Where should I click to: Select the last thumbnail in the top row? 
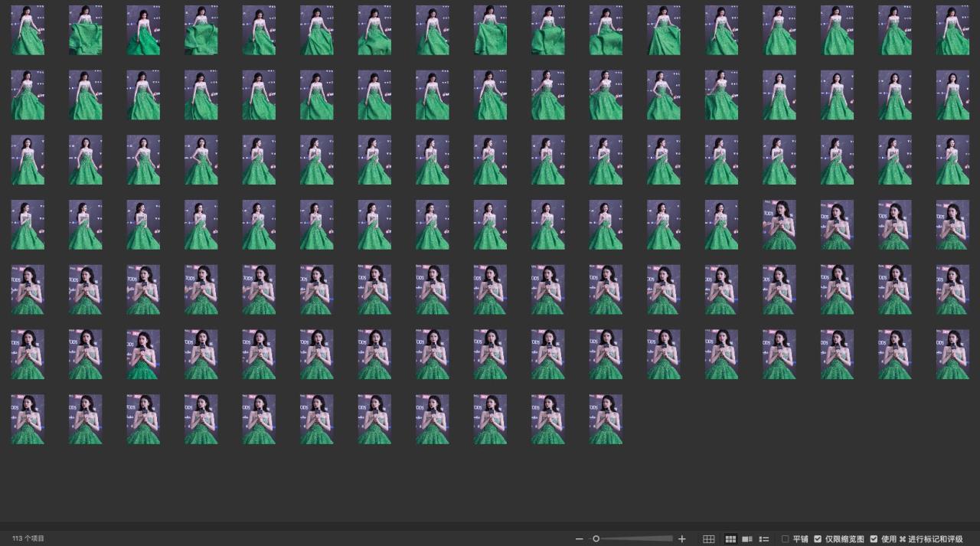[x=952, y=31]
